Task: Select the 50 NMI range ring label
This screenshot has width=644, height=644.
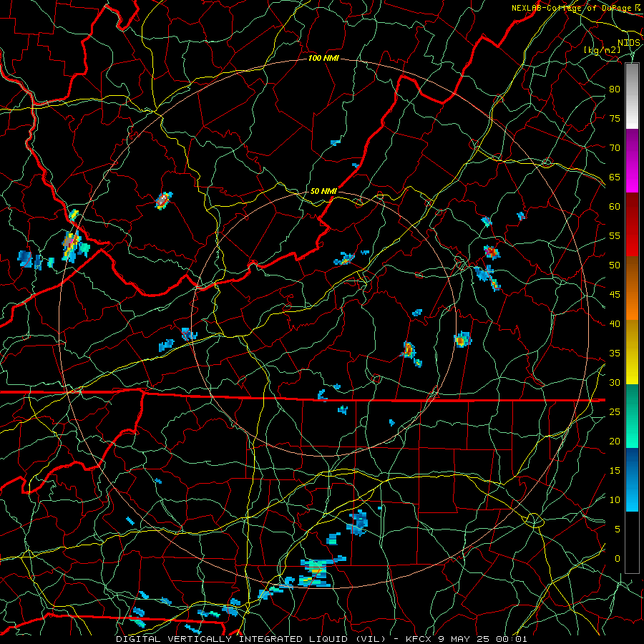Action: [323, 191]
